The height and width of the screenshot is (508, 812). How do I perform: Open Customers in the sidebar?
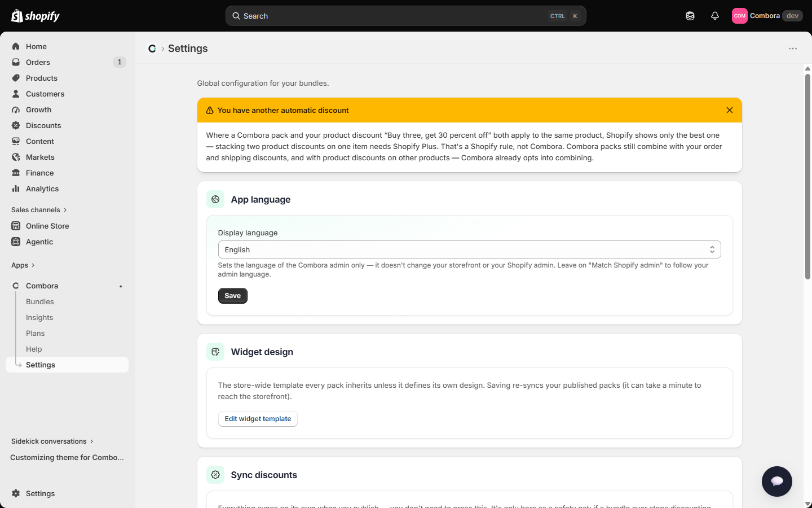[x=67, y=94]
